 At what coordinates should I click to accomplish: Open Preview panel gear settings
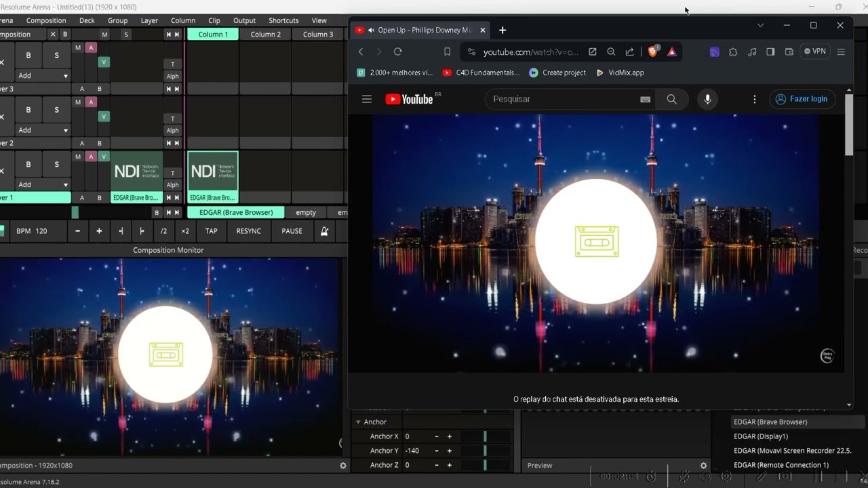pos(703,466)
